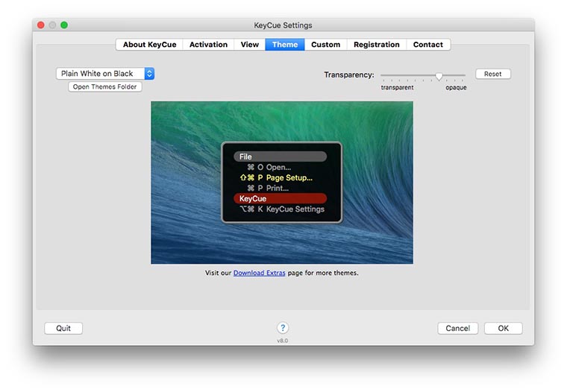Image resolution: width=567 pixels, height=392 pixels.
Task: Reset the transparency setting
Action: point(492,75)
